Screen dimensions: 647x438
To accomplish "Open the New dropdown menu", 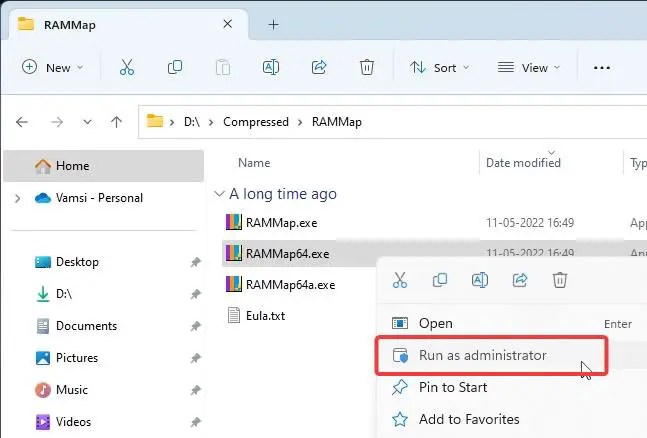I will (x=52, y=67).
